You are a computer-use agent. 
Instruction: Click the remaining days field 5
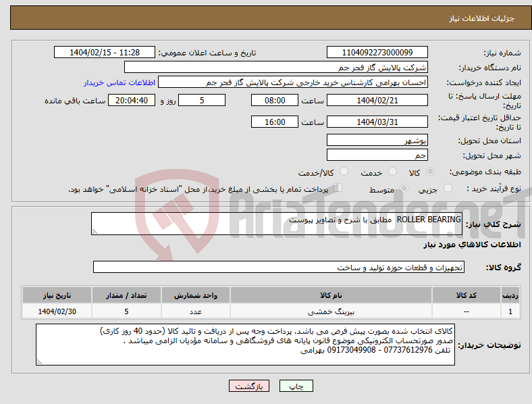[x=202, y=101]
